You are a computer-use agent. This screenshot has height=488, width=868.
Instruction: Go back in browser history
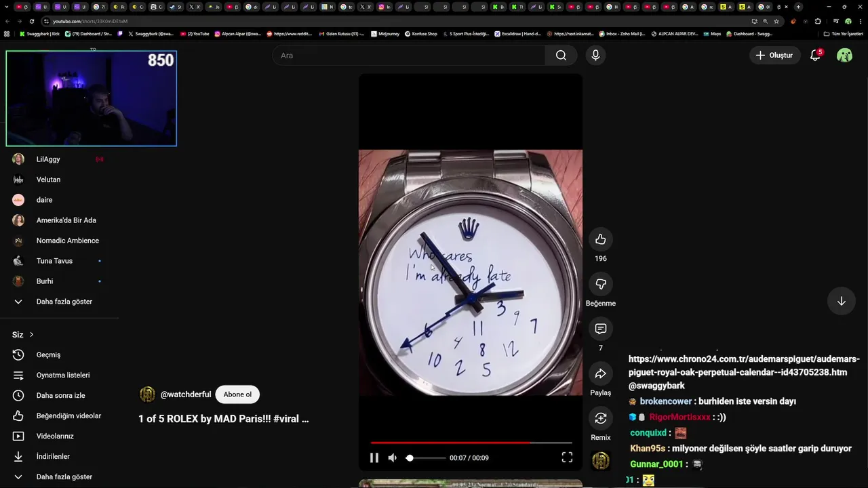7,21
